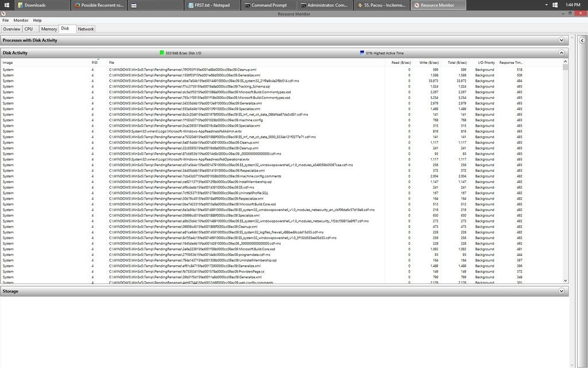The image size is (588, 368).
Task: Click '51% Highest Active Time' label
Action: (x=385, y=53)
